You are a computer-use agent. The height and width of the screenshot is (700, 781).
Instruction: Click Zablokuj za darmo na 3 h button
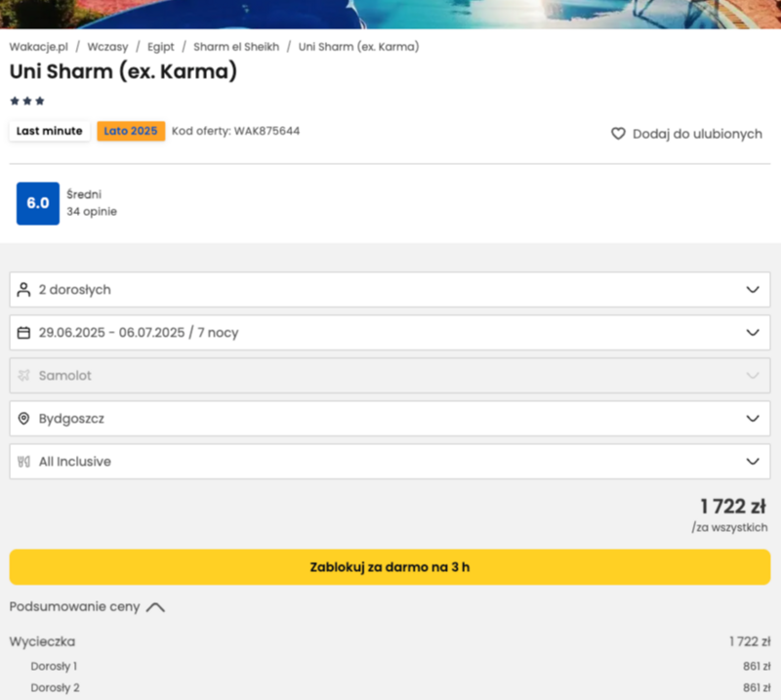pyautogui.click(x=390, y=567)
